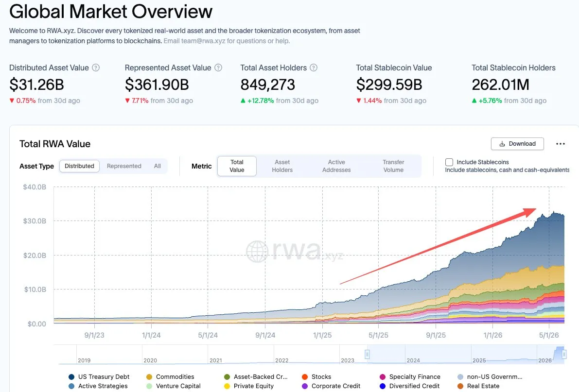Click the +12.78% change indicator

pyautogui.click(x=257, y=101)
